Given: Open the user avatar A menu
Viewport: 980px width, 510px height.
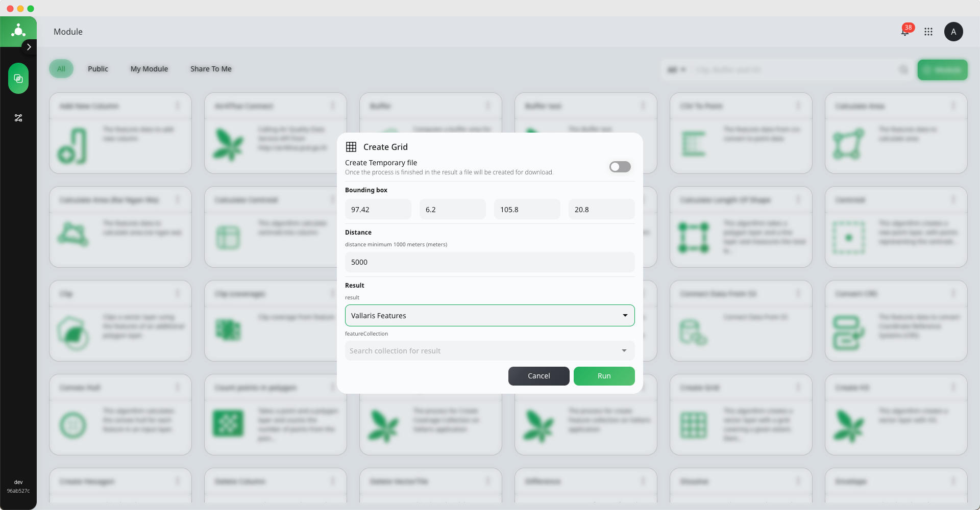Looking at the screenshot, I should tap(953, 32).
